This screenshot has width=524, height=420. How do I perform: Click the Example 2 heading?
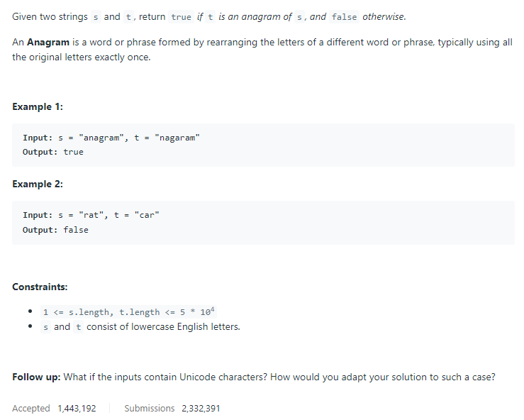click(x=38, y=184)
